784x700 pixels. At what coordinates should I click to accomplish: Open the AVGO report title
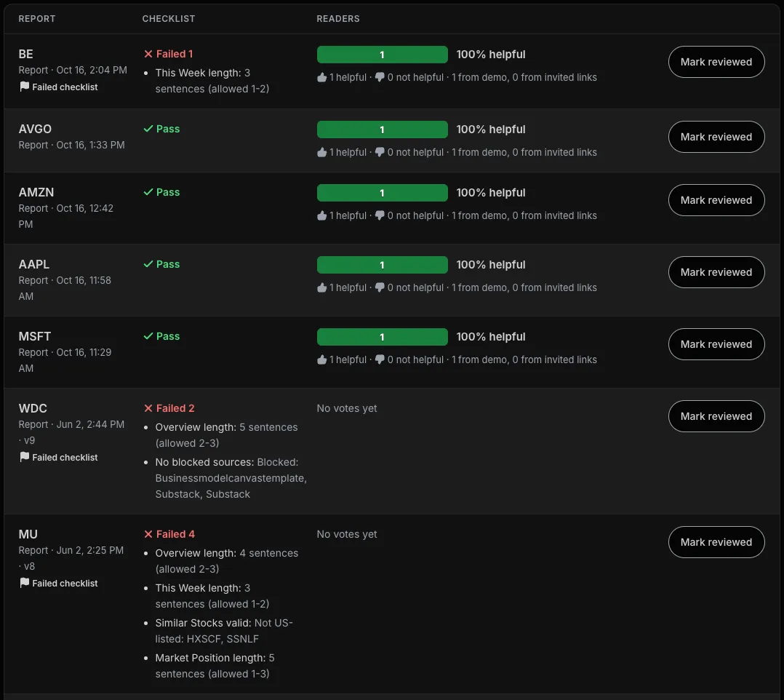coord(35,129)
